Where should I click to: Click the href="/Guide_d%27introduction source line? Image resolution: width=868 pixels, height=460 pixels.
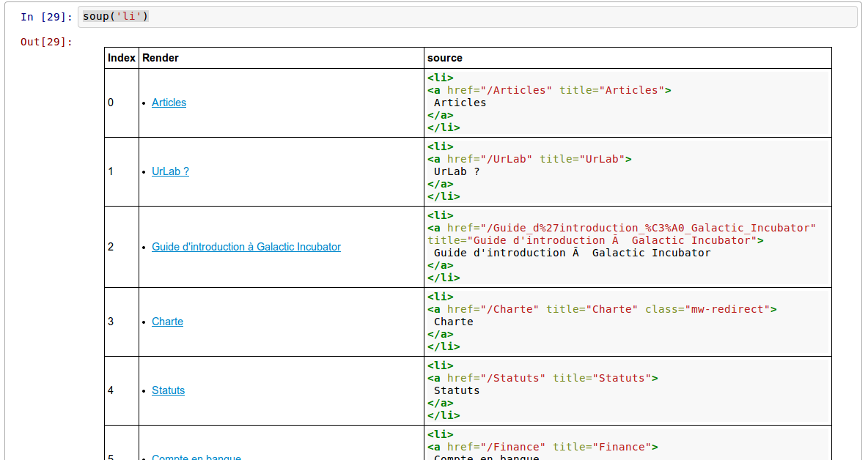coord(622,228)
